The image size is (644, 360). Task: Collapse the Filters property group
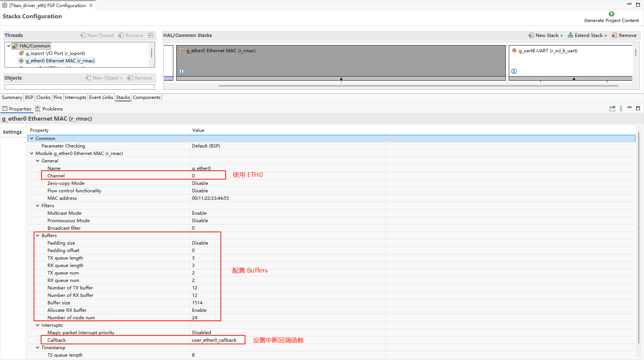(x=38, y=206)
